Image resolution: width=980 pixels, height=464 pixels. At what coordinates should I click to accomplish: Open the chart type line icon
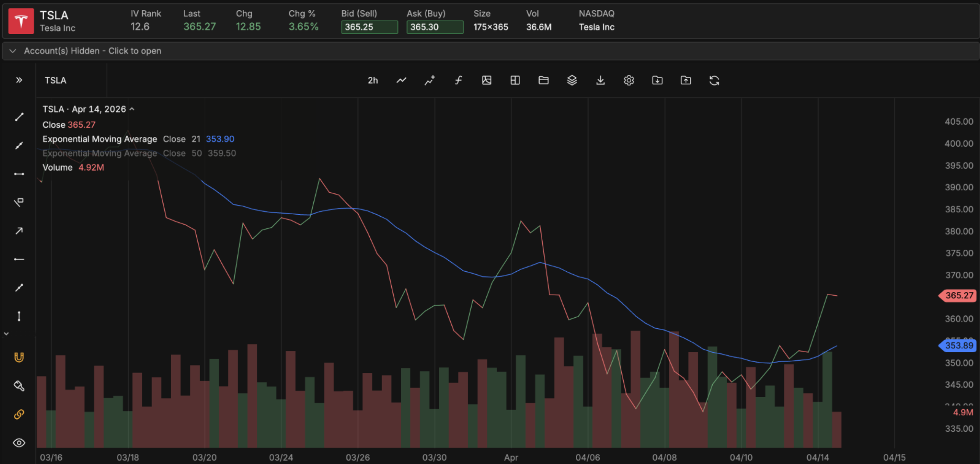coord(401,81)
